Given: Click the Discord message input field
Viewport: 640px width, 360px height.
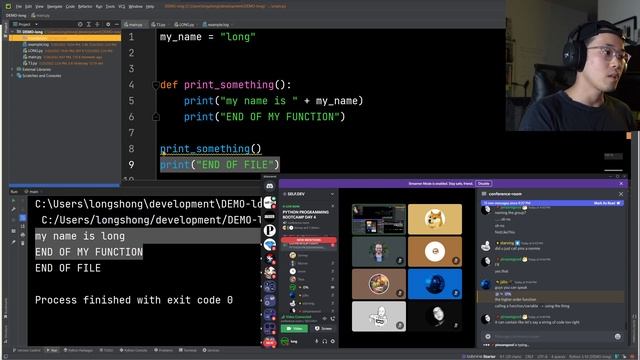Looking at the screenshot, I should click(x=552, y=336).
